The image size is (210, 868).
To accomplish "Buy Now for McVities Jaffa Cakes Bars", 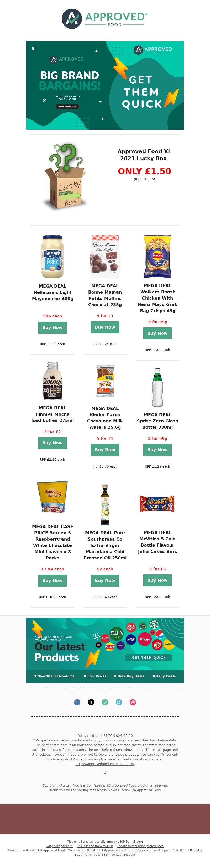I will pyautogui.click(x=157, y=580).
